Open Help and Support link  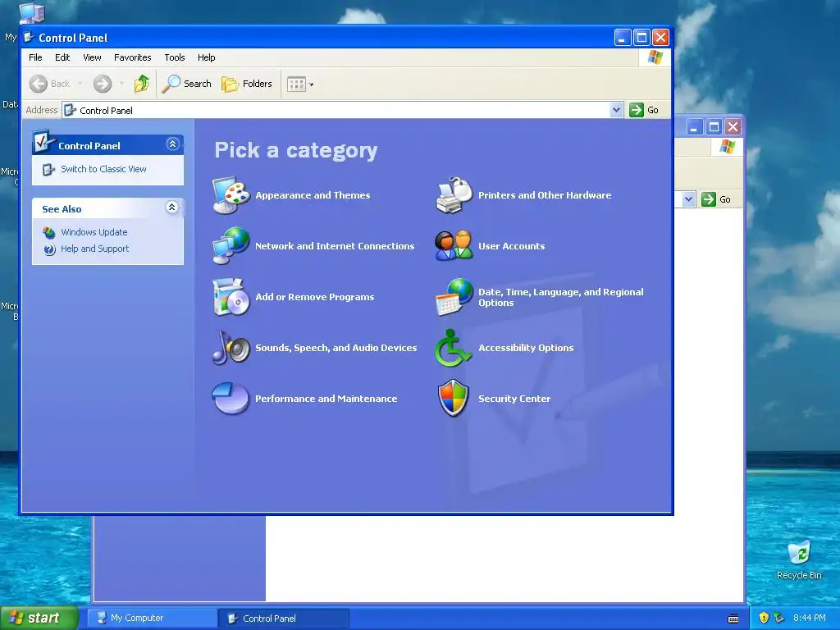coord(95,249)
